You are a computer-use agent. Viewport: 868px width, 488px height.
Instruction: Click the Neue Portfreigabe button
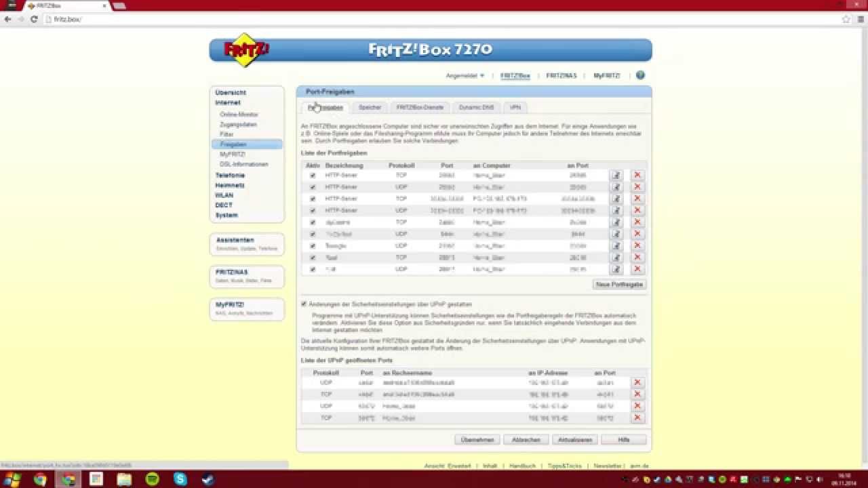coord(619,285)
